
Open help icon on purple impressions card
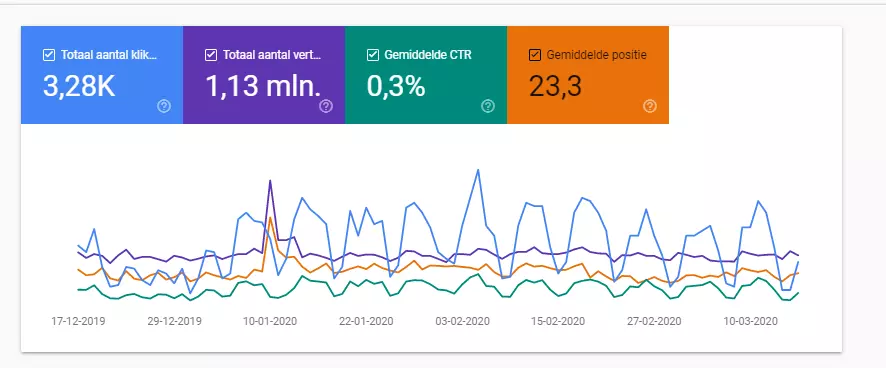coord(326,106)
